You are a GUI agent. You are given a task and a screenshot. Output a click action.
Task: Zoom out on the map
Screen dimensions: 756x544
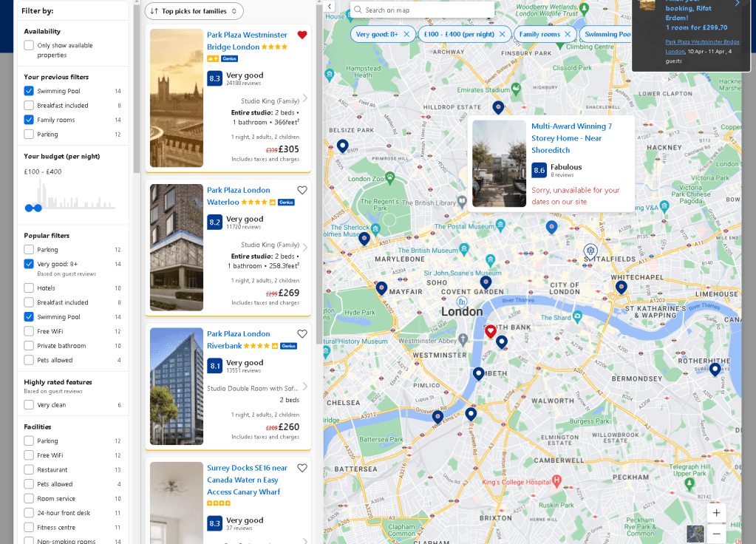pyautogui.click(x=717, y=534)
